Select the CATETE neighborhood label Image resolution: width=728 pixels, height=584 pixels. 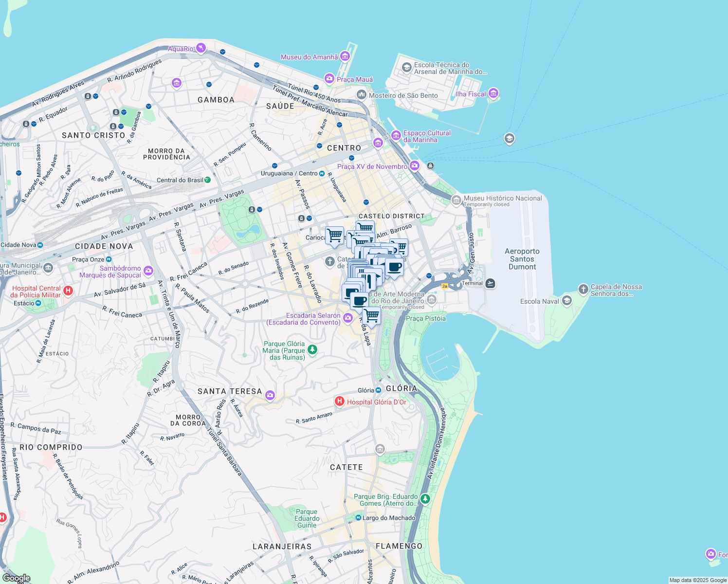[346, 467]
